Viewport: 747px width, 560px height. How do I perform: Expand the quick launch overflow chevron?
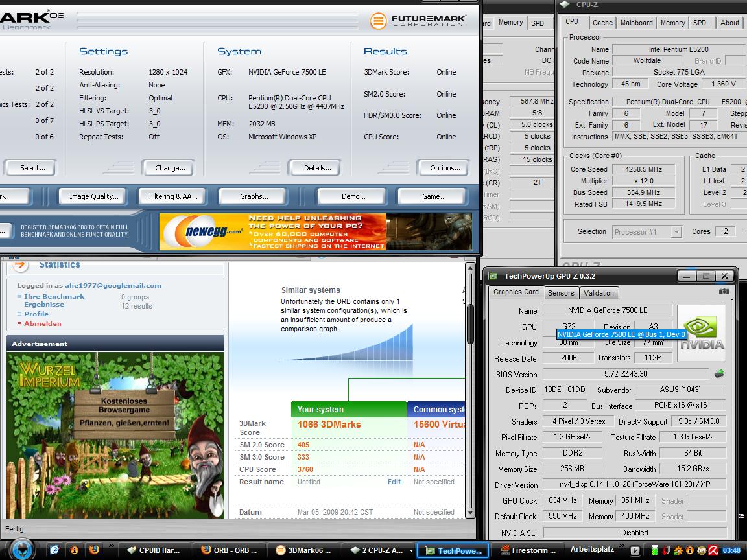[111, 546]
